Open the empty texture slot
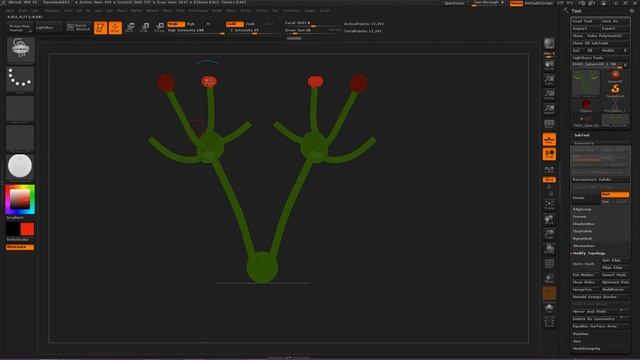The image size is (640, 360). coord(20,138)
